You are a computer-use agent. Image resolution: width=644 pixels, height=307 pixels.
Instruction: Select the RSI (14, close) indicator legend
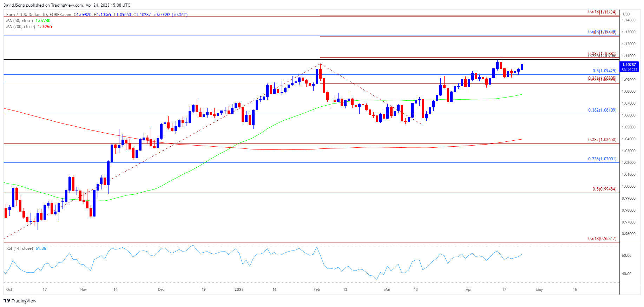tap(20, 248)
